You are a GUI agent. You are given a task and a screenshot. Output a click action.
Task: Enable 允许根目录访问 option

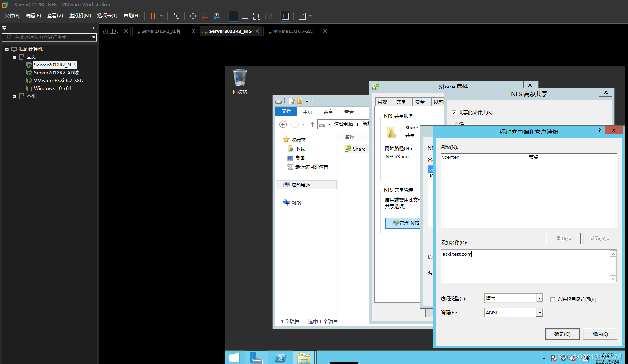tap(553, 299)
